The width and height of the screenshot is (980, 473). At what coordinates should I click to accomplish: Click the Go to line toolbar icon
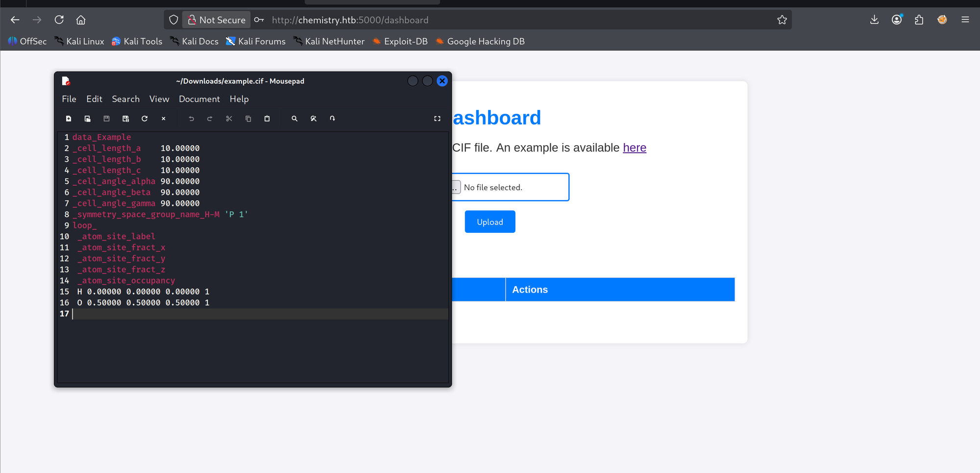tap(332, 119)
